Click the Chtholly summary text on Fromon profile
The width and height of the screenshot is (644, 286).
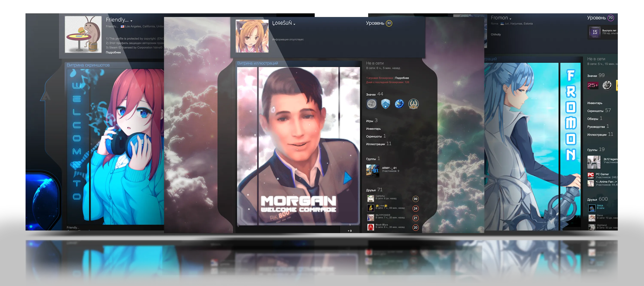click(495, 35)
